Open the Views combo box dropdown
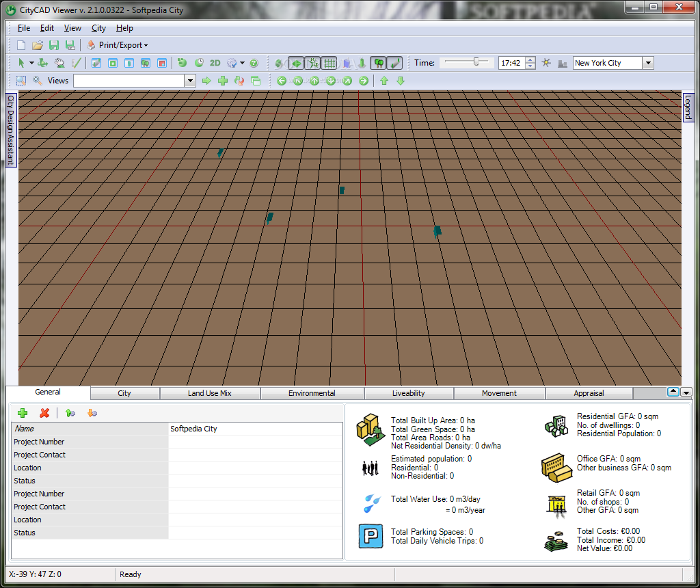The image size is (700, 588). 191,81
